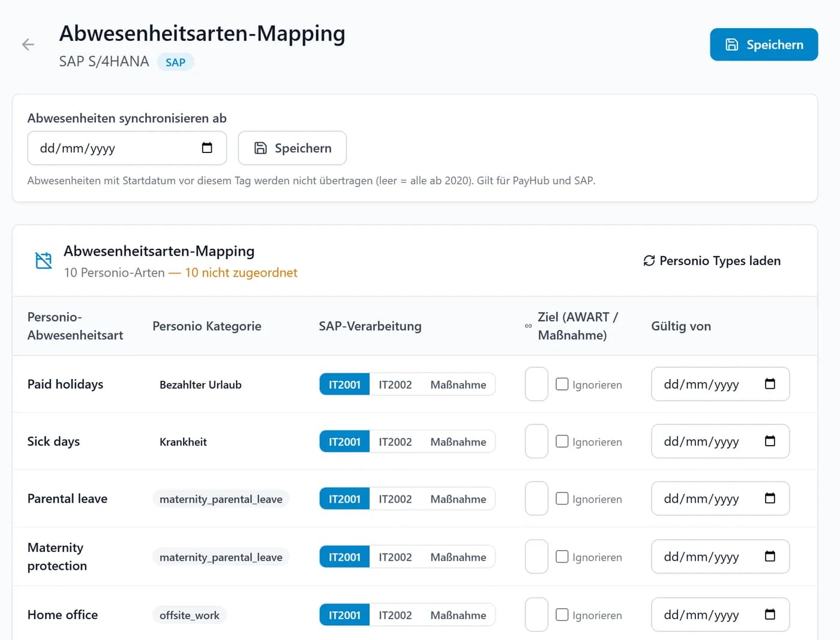
Task: Click the blue Speichern button at top
Action: point(764,44)
